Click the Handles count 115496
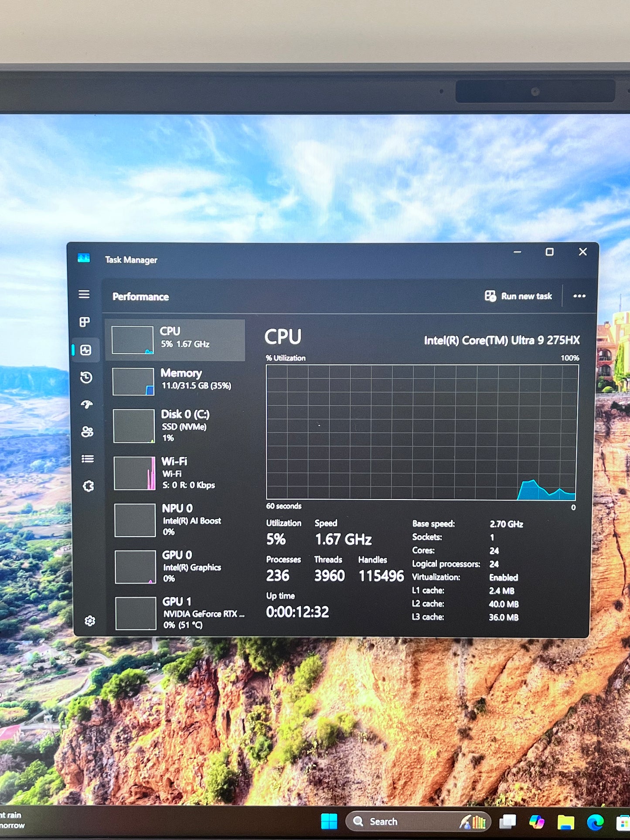The width and height of the screenshot is (630, 840). point(381,576)
